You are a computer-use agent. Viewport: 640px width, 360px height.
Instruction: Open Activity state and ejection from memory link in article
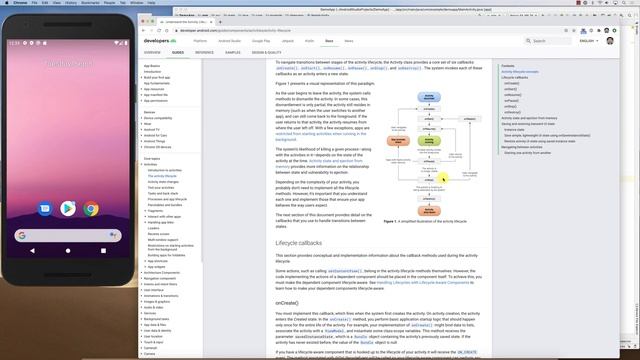319,164
